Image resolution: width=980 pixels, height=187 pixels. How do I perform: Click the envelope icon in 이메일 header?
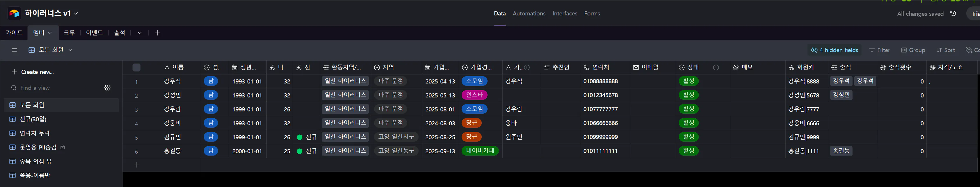636,67
